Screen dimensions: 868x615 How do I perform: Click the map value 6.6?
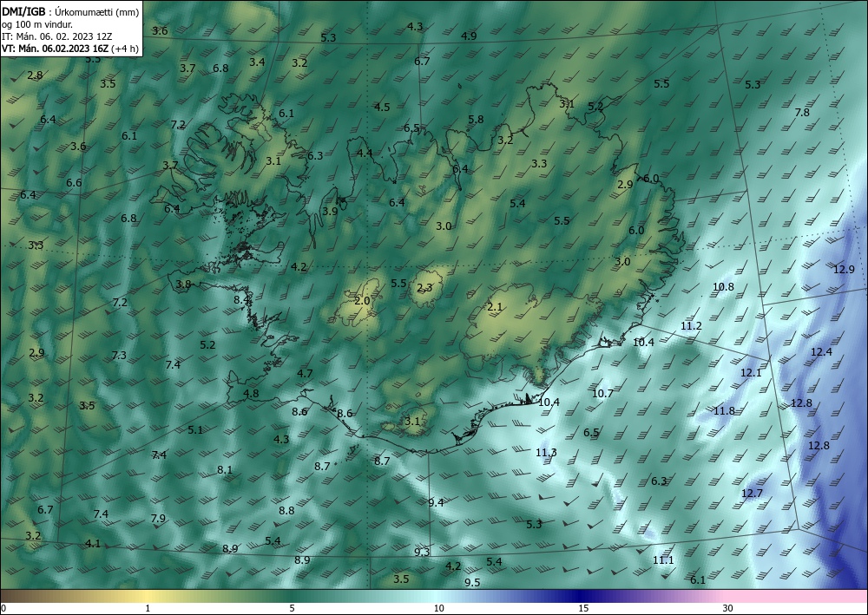click(74, 183)
